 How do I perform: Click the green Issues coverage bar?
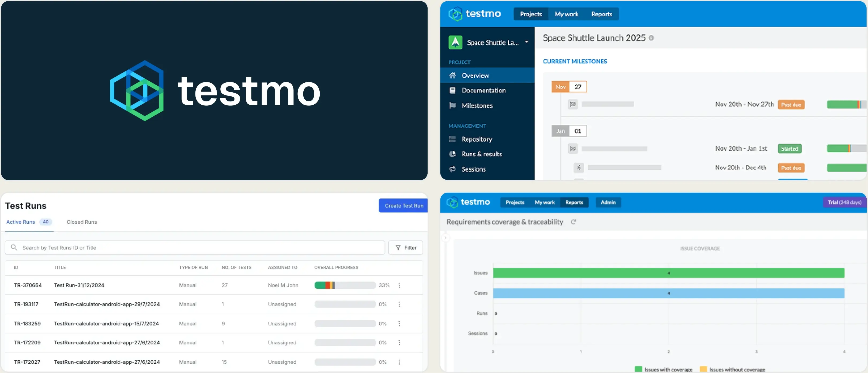[669, 273]
